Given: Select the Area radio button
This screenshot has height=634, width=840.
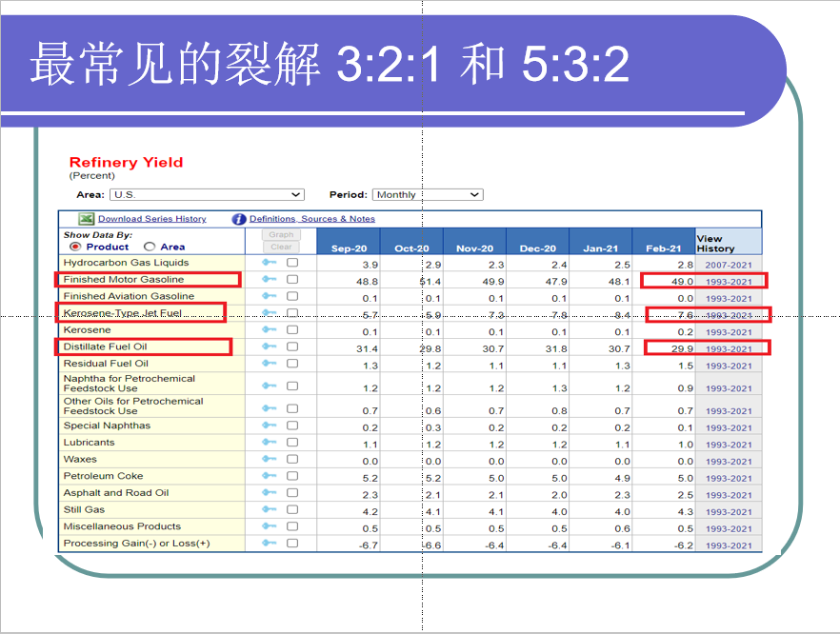Looking at the screenshot, I should (150, 247).
